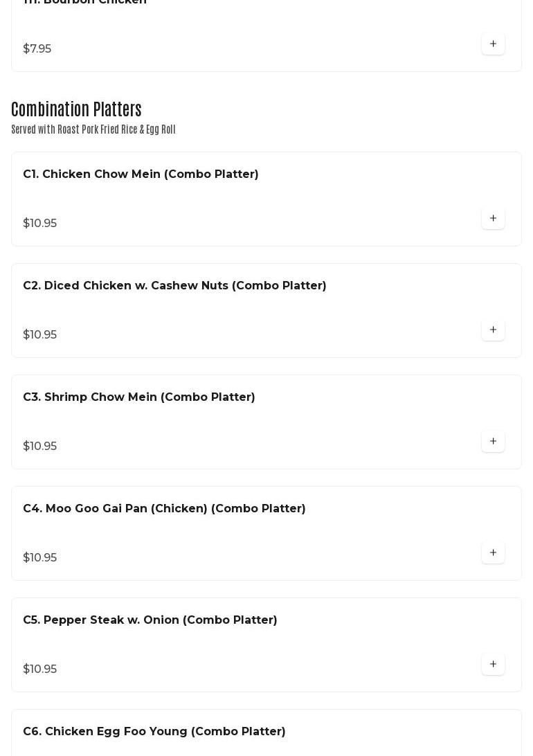Image resolution: width=533 pixels, height=756 pixels.
Task: Open C1. Chicken Chow Mein item title
Action: [x=141, y=174]
